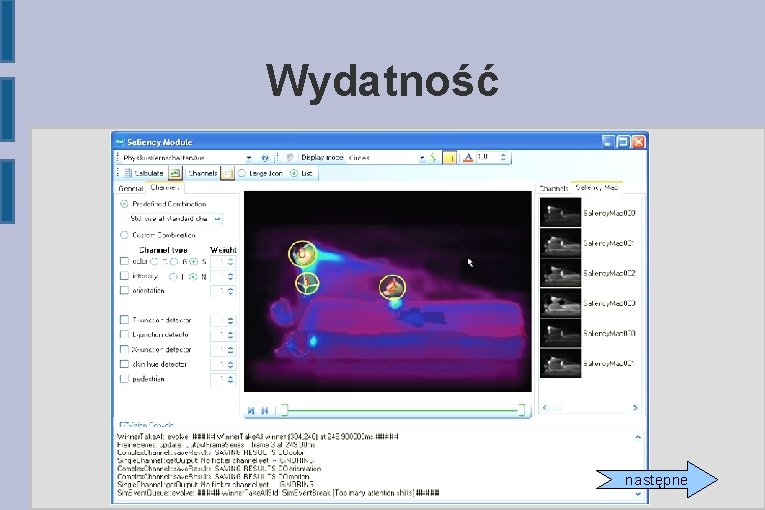Enable the T-junction detector checkbox

coord(124,320)
